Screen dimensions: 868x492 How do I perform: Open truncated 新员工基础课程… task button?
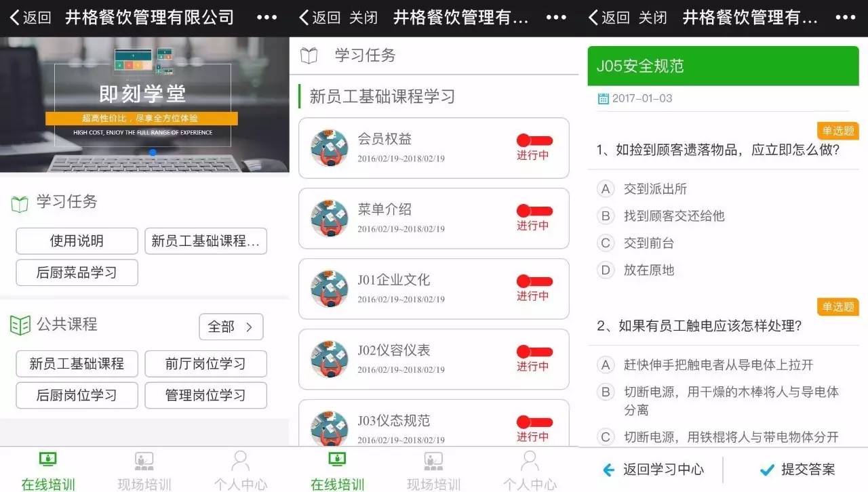click(x=205, y=241)
